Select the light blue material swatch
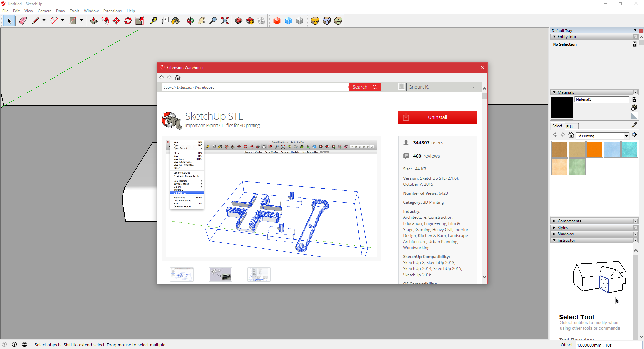The image size is (644, 349). pos(612,149)
